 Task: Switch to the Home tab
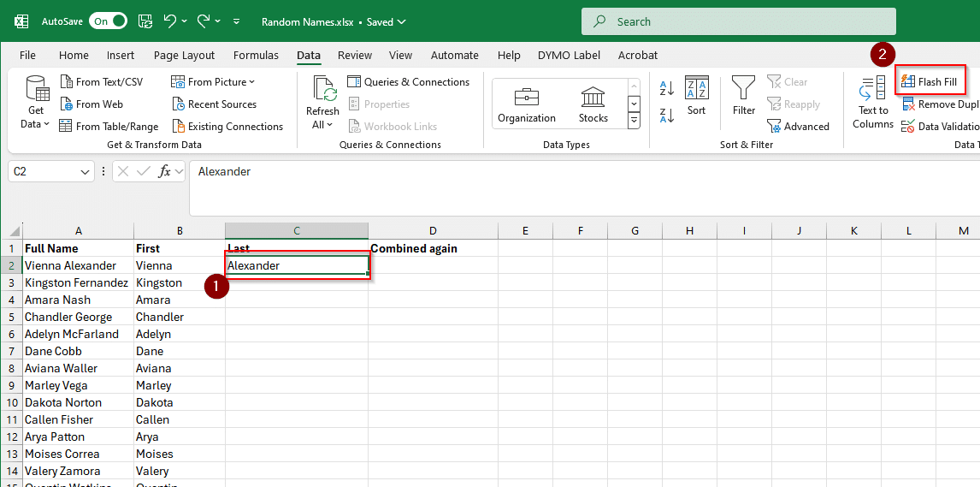click(x=74, y=55)
